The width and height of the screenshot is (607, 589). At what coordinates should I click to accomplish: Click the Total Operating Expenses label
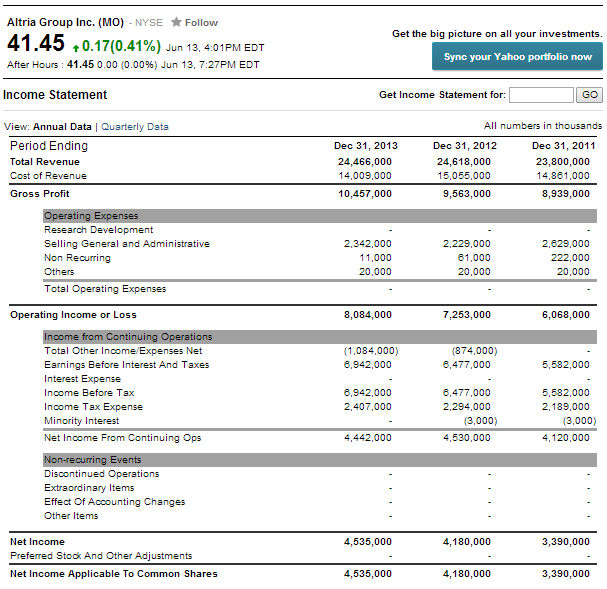click(105, 289)
